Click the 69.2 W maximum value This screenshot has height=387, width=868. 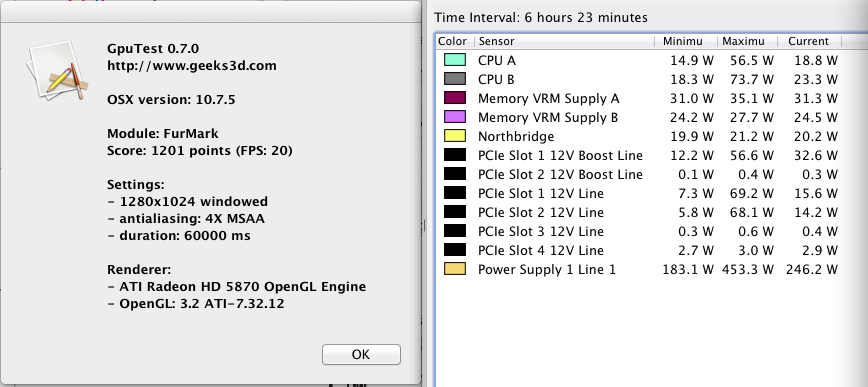click(752, 193)
